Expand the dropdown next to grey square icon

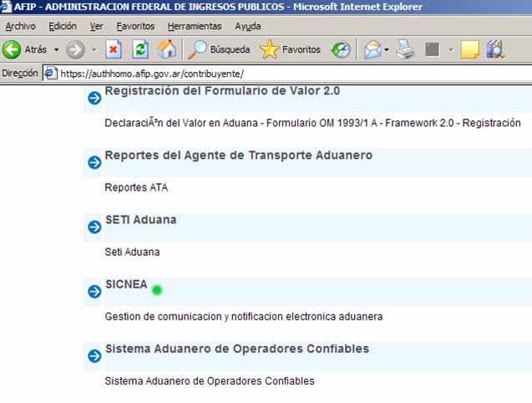click(451, 49)
